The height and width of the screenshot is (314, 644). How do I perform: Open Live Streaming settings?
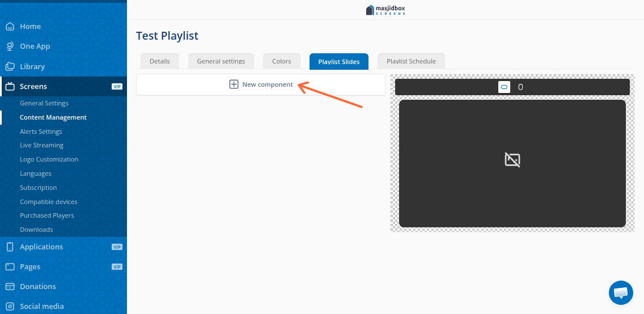coord(41,145)
